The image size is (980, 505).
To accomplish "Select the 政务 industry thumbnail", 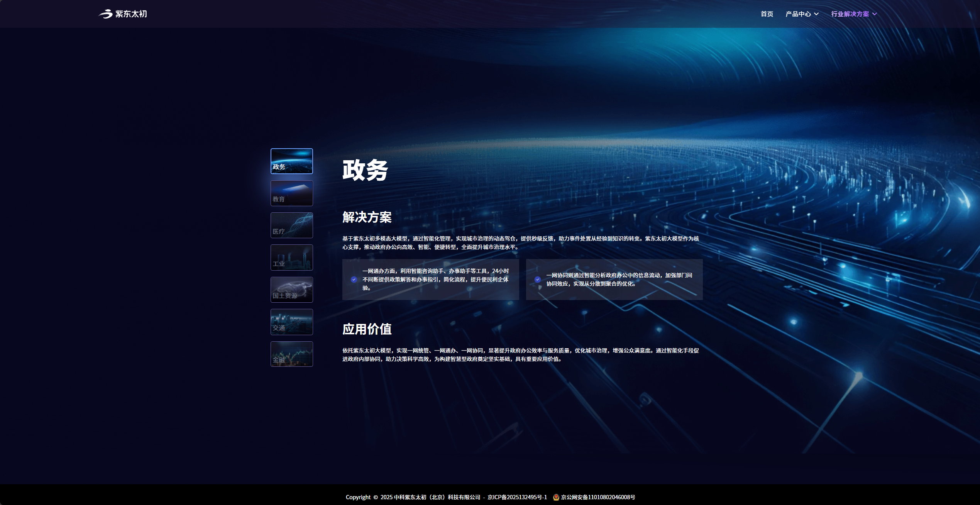I will 292,161.
